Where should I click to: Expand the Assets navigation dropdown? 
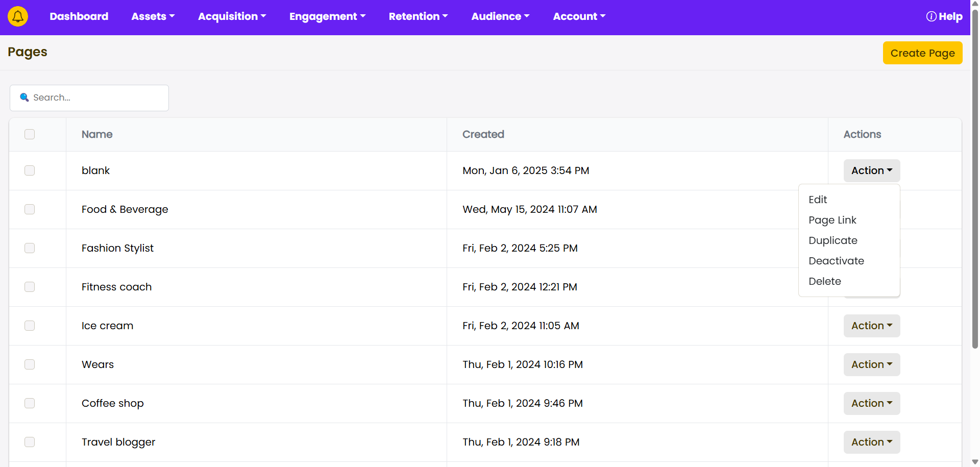tap(153, 16)
